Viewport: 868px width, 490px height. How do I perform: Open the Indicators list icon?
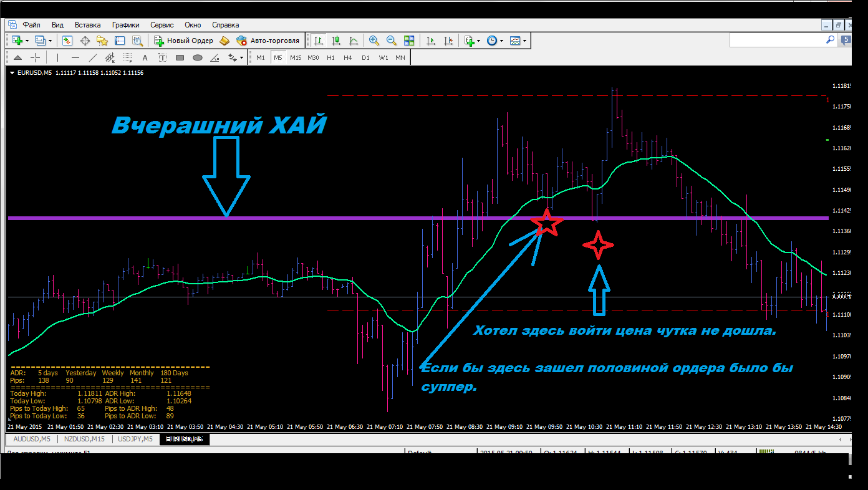pos(469,41)
